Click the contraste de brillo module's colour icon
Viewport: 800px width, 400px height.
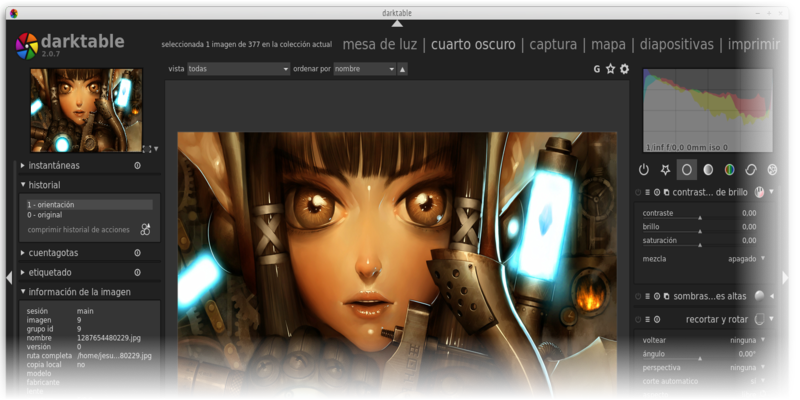[x=760, y=192]
